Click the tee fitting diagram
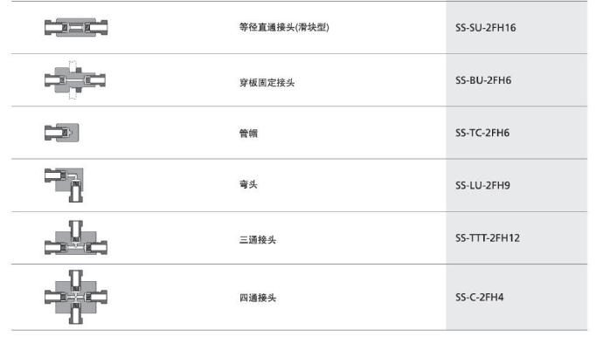 (76, 237)
